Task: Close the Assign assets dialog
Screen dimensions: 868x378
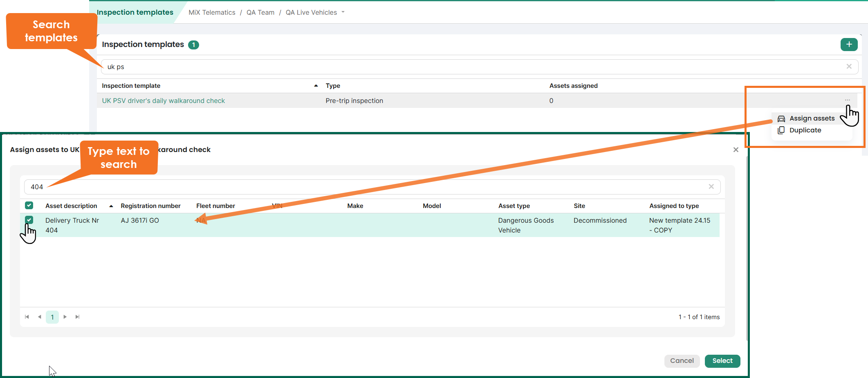Action: [x=736, y=150]
